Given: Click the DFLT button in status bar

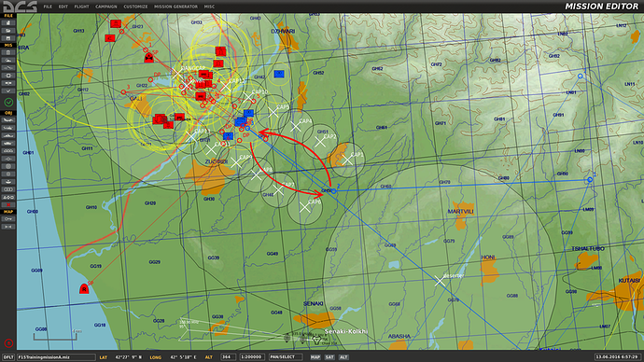Looking at the screenshot, I should pos(8,357).
